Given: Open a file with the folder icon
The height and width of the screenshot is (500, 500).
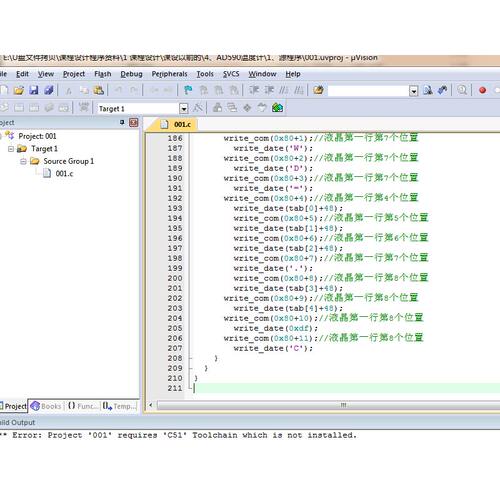Looking at the screenshot, I should click(19, 90).
